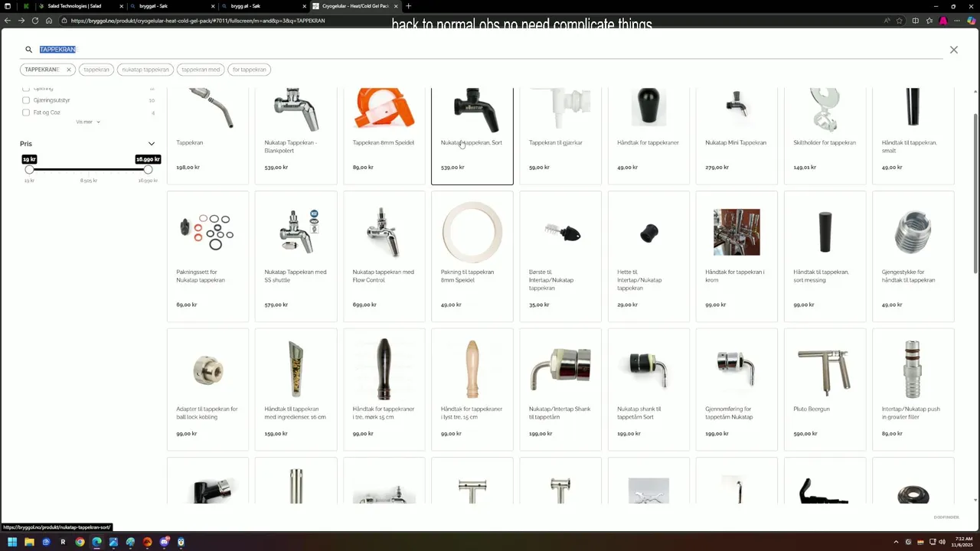Screen dimensions: 980x551
Task: Select the 'tappekran' suggestion chip
Action: [x=96, y=70]
